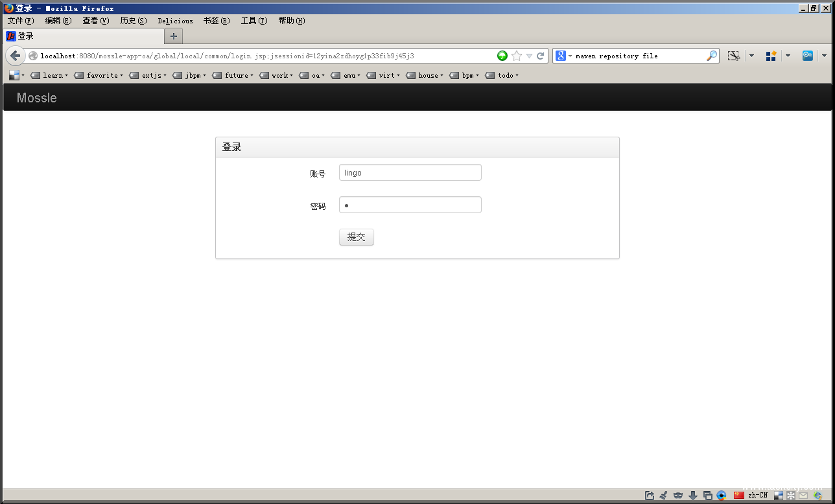Click the Flagfox flag icon in status bar
835x504 pixels.
pos(738,496)
